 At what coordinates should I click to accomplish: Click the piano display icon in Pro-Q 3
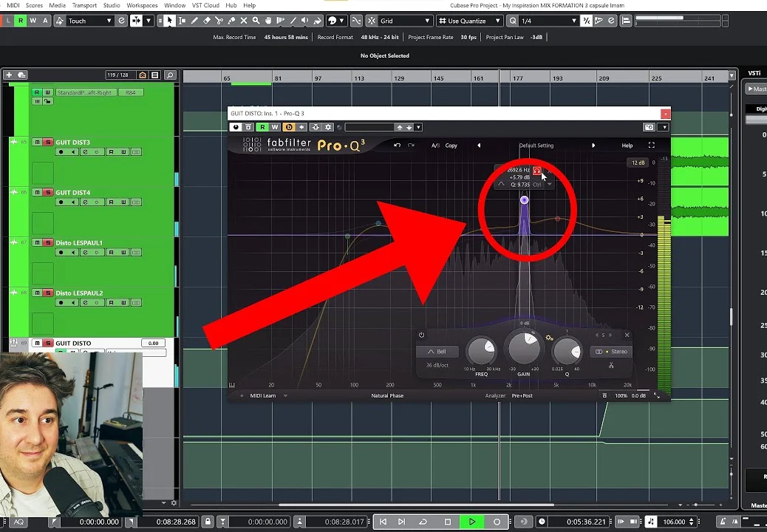pos(232,385)
